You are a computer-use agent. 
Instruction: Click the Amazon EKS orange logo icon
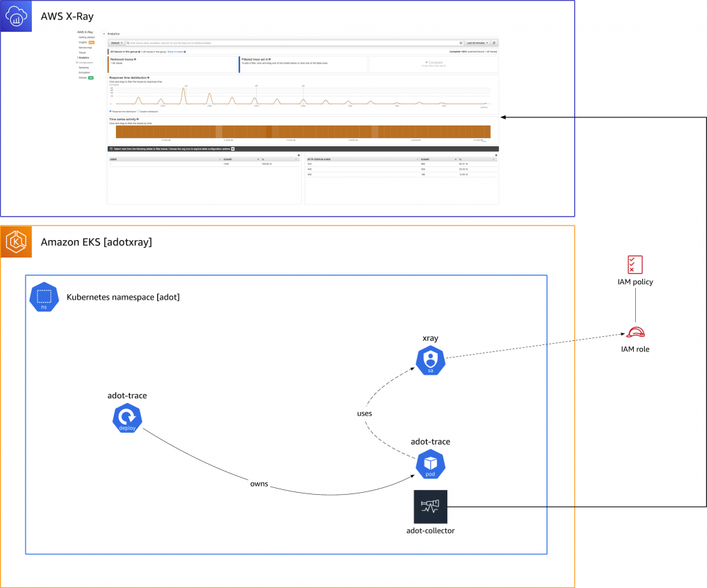point(16,242)
